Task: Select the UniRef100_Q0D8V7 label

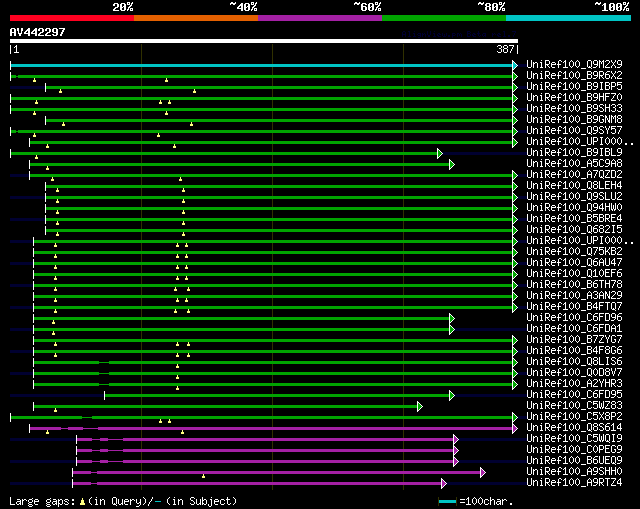Action: coord(574,373)
